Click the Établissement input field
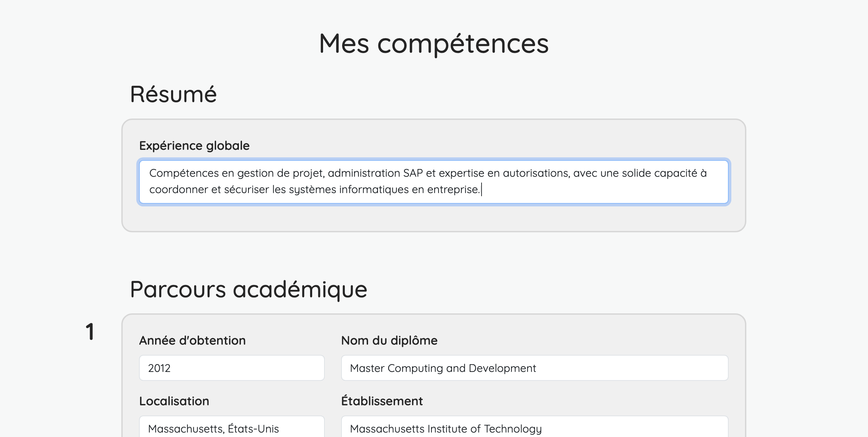The height and width of the screenshot is (437, 868). point(534,428)
